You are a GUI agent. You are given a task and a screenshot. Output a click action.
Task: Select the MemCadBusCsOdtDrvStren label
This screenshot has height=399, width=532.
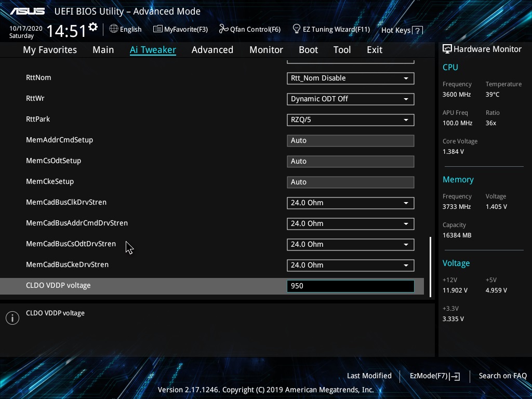pyautogui.click(x=71, y=244)
